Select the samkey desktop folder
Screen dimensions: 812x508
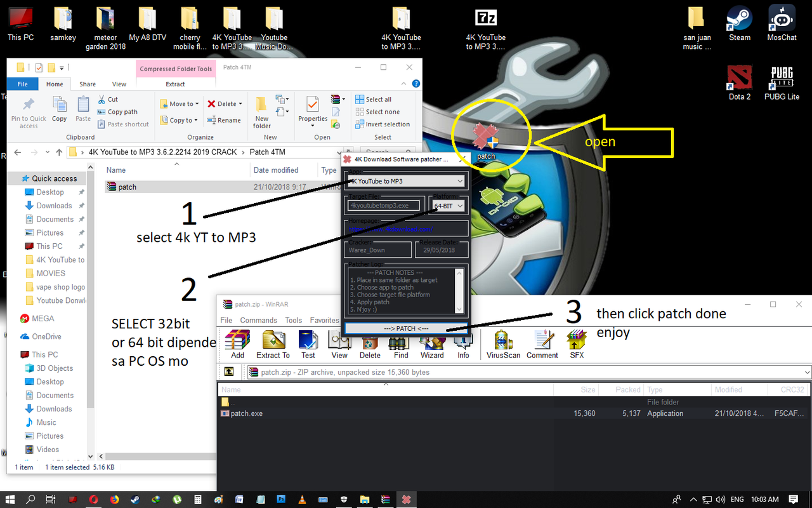63,24
